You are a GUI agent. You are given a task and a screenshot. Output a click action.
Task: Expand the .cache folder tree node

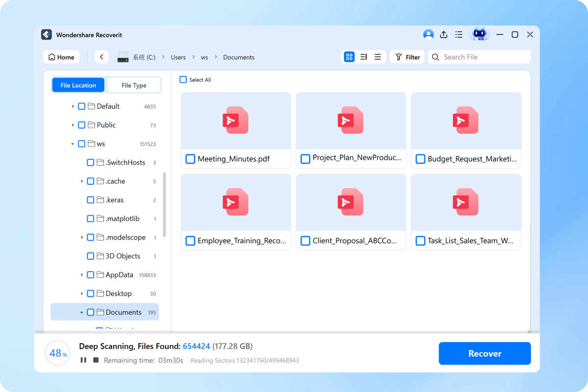[x=82, y=181]
